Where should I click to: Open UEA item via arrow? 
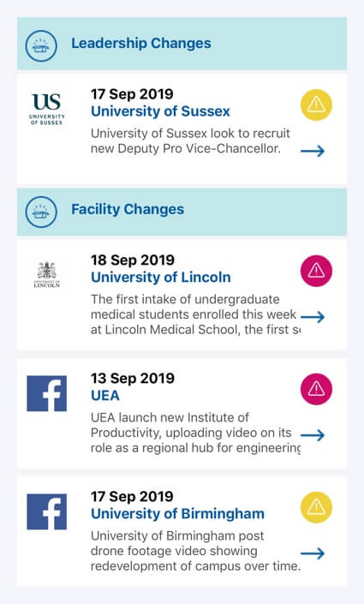(313, 435)
